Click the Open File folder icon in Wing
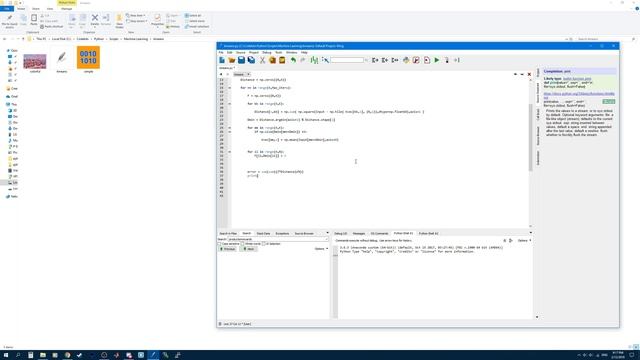Screen dimensions: 640x360 pyautogui.click(x=232, y=60)
